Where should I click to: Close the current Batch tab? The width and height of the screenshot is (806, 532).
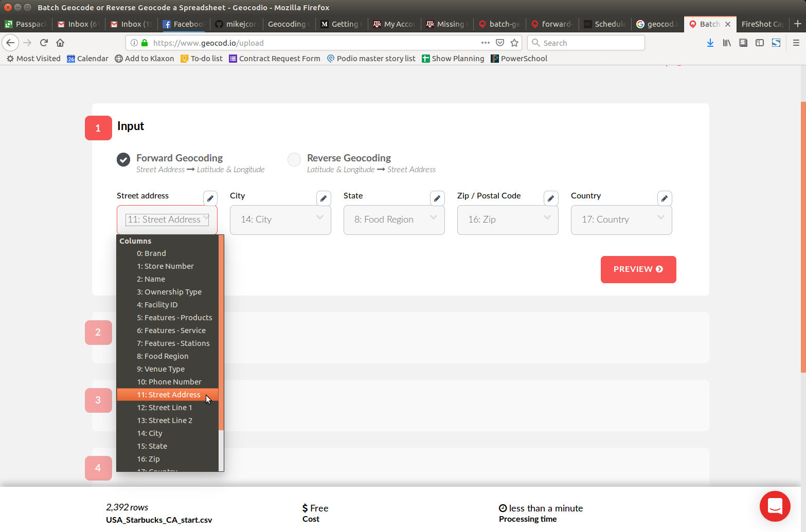point(728,24)
